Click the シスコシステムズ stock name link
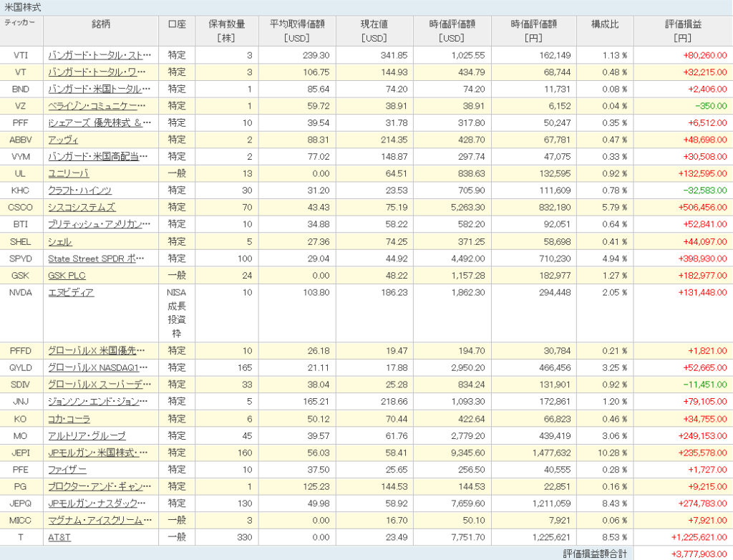This screenshot has height=560, width=733. 82,208
